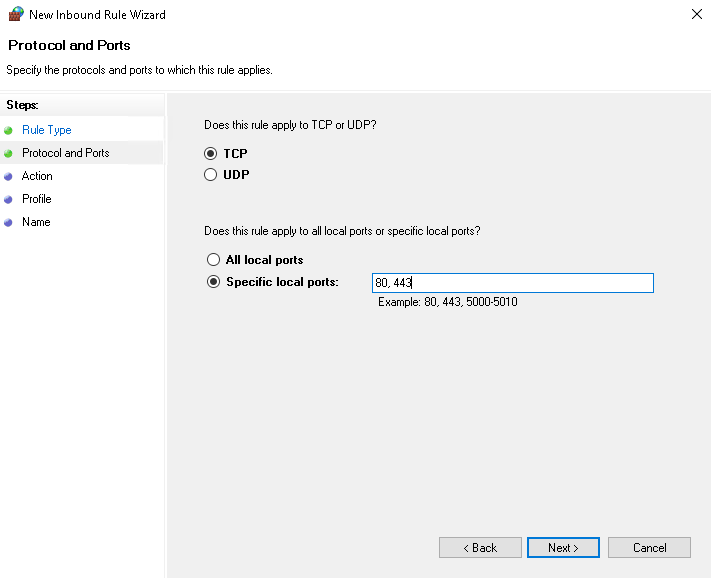Cancel the inbound rule wizard
711x578 pixels.
(x=650, y=547)
